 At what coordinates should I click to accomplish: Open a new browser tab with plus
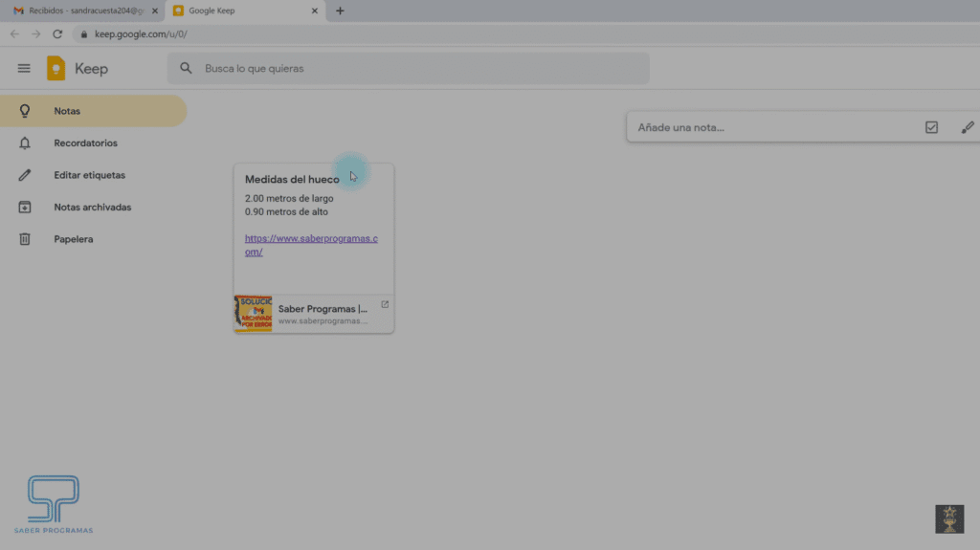(x=340, y=11)
